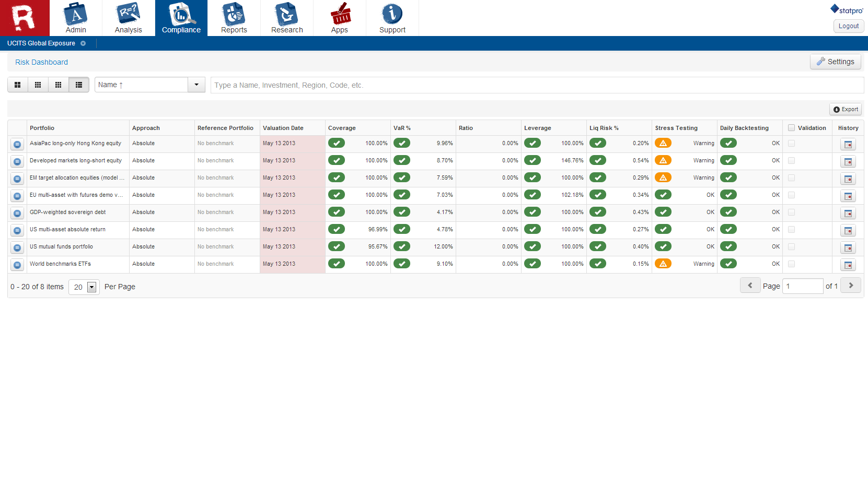Check validation box for US mutual funds portfolio
The height and width of the screenshot is (497, 868).
click(x=791, y=246)
